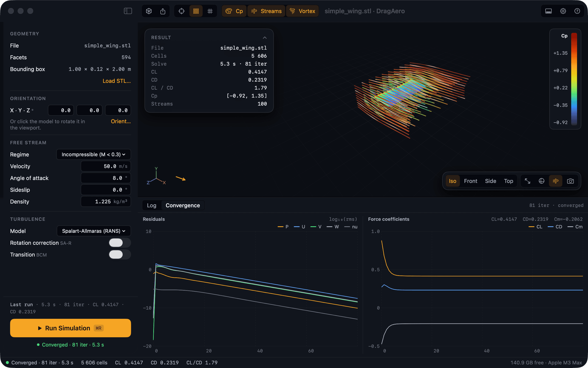588x368 pixels.
Task: Click the X orientation angle field
Action: click(x=61, y=110)
